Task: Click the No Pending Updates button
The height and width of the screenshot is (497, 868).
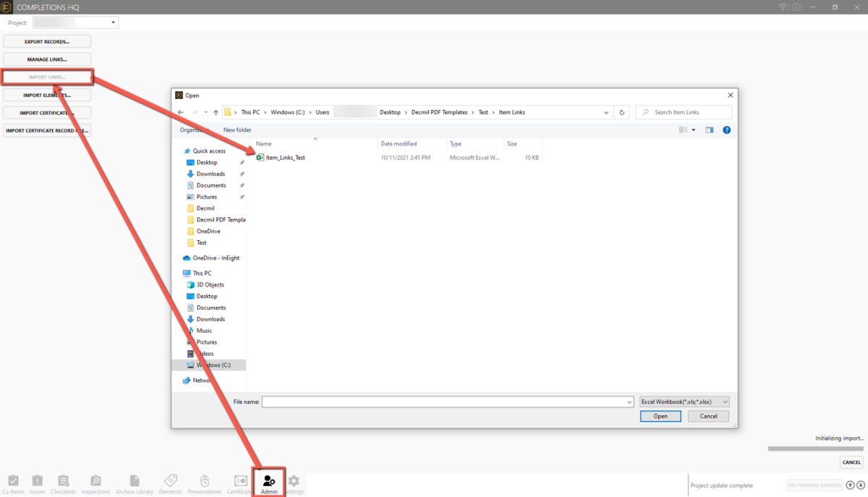Action: [x=815, y=485]
